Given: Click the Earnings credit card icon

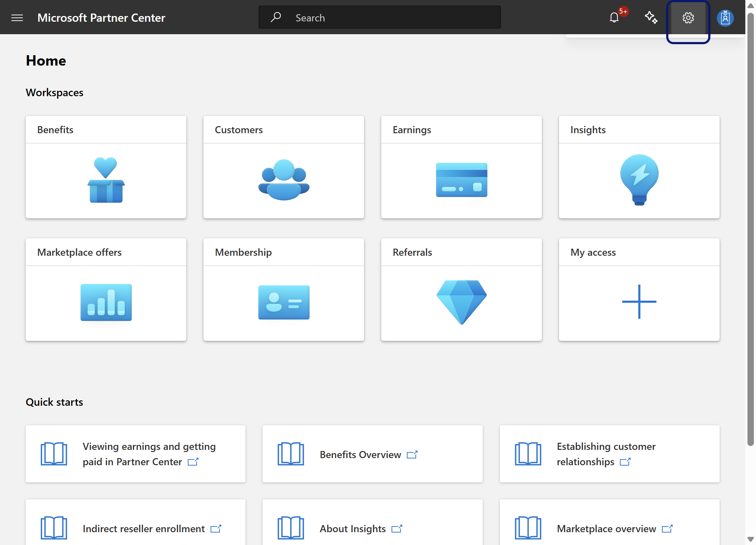Looking at the screenshot, I should pyautogui.click(x=462, y=180).
